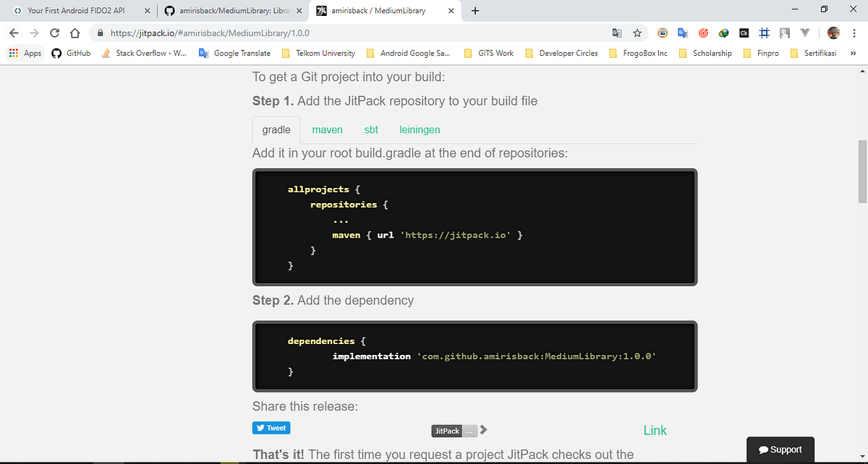
Task: Click the Google Translate extension icon
Action: tap(682, 33)
